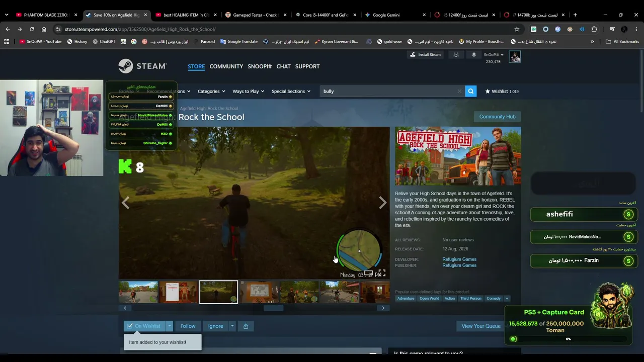Click the page vertical scrollbar
This screenshot has height=362, width=644.
(641, 80)
